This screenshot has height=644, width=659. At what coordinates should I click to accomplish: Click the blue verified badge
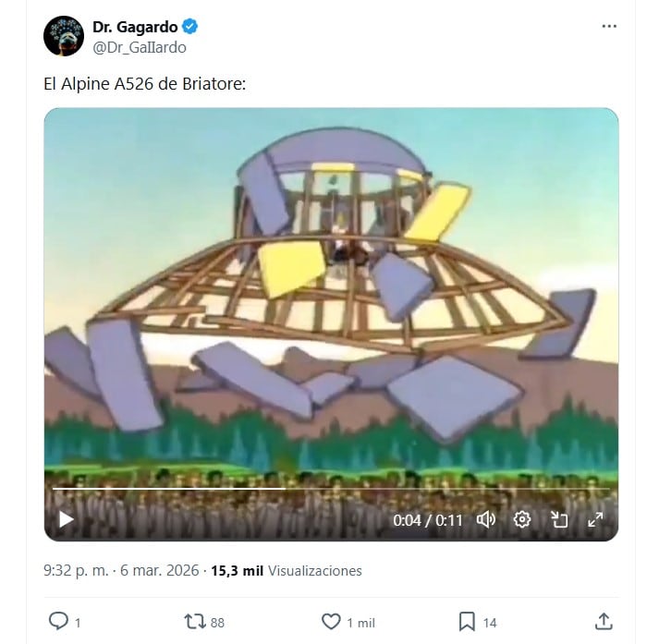pos(190,27)
